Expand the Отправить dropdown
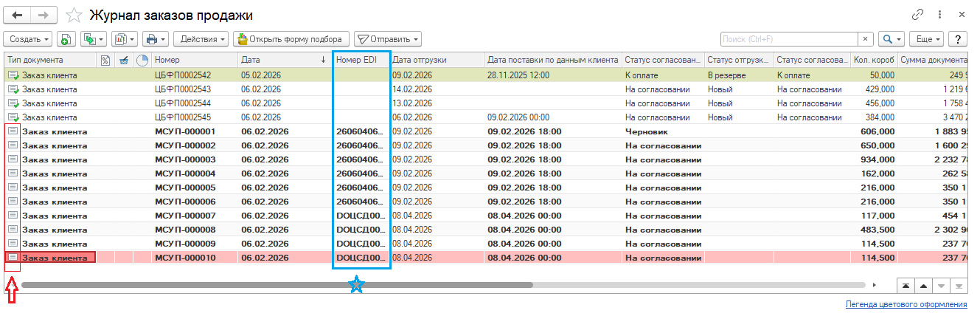The height and width of the screenshot is (316, 980). coord(387,39)
